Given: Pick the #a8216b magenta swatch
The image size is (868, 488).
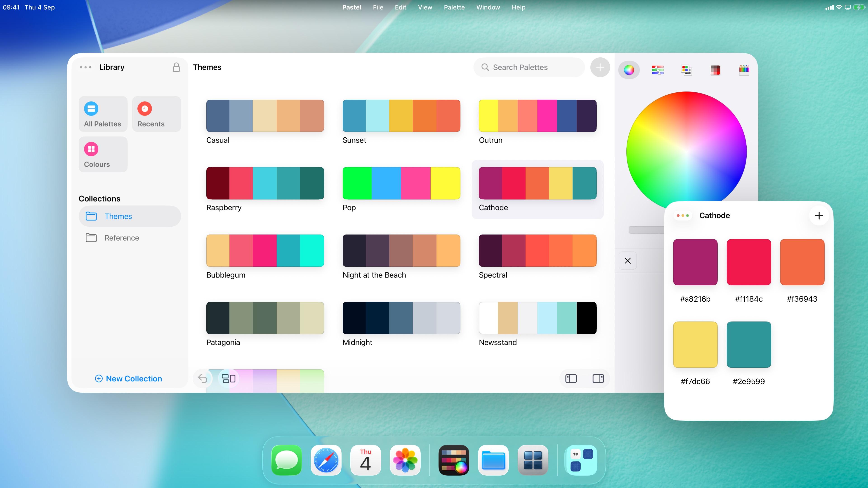Looking at the screenshot, I should 695,262.
